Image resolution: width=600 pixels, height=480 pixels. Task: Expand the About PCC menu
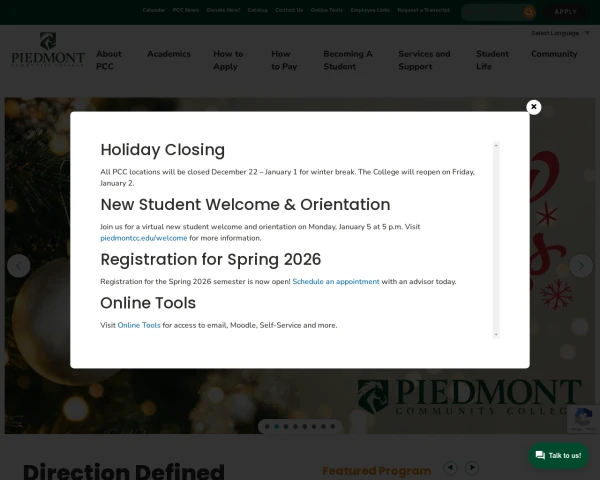pyautogui.click(x=109, y=60)
